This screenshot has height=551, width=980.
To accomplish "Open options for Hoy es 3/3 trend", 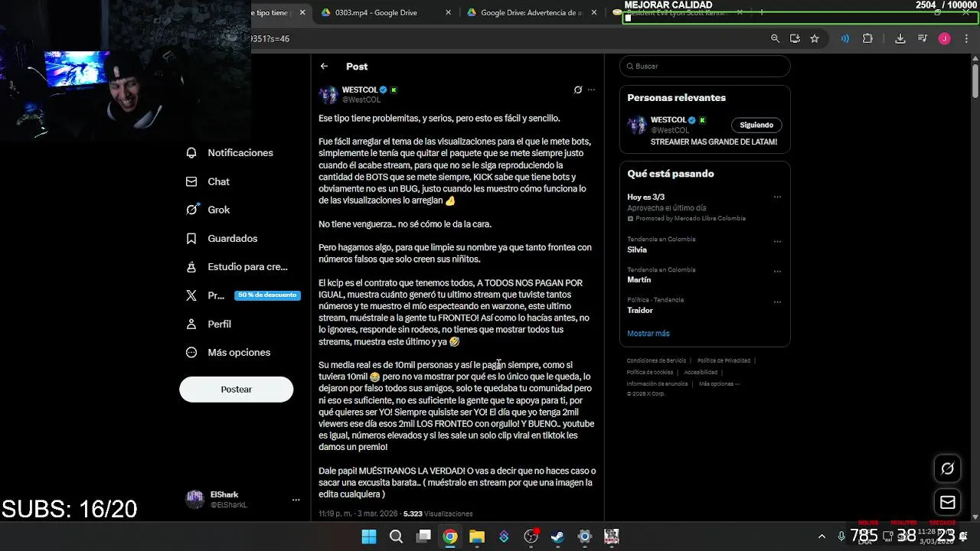I will pos(777,197).
